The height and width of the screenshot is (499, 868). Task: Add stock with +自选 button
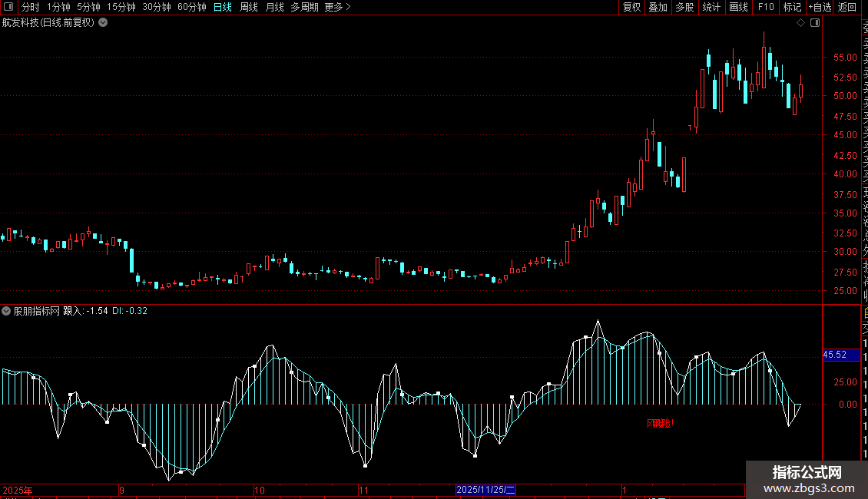820,7
